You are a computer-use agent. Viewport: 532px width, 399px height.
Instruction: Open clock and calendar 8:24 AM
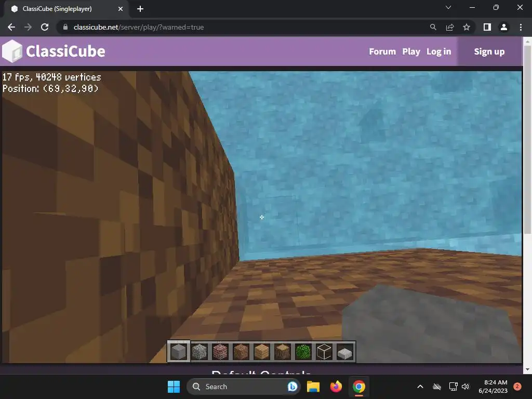click(x=493, y=387)
